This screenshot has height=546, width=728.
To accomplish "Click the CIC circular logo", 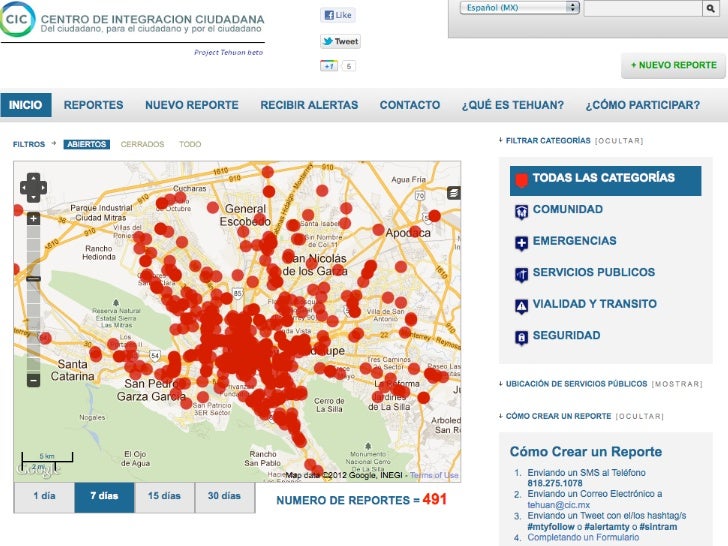I will pos(17,19).
